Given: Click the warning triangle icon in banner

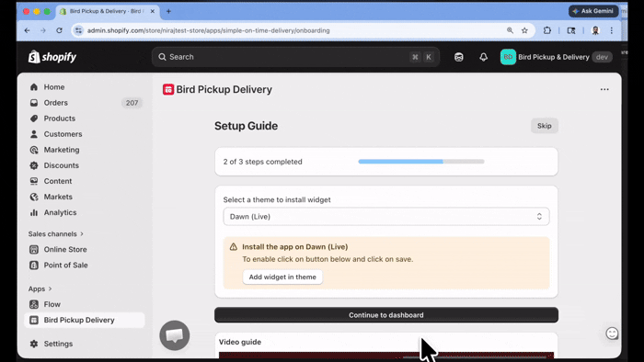Looking at the screenshot, I should [234, 247].
